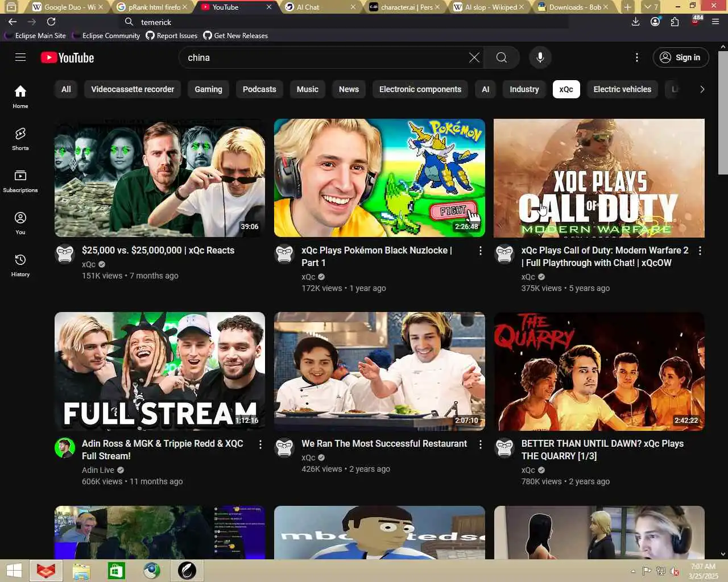Show hidden system tray icons
The image size is (728, 582).
point(633,571)
